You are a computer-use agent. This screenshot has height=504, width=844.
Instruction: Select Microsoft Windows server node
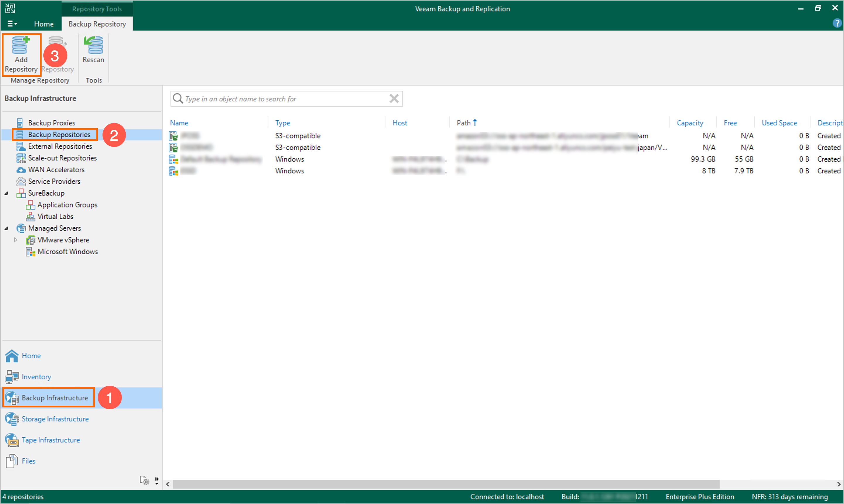[x=68, y=252]
